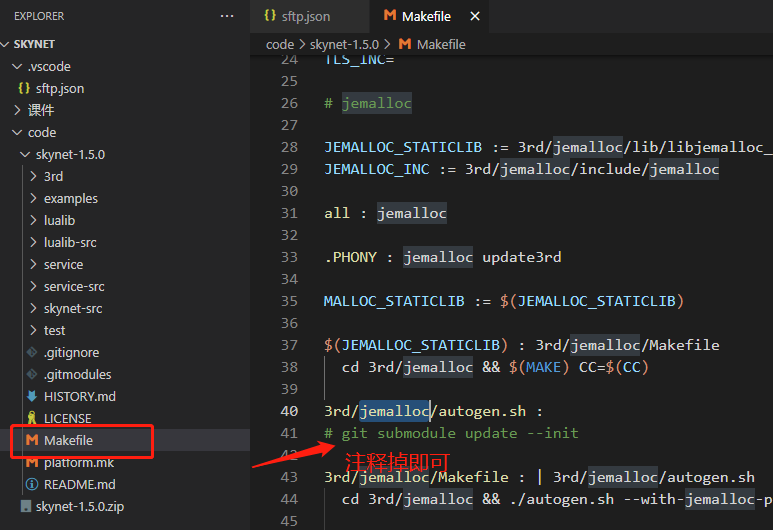773x530 pixels.
Task: Expand the 课件 folder
Action: 17,110
